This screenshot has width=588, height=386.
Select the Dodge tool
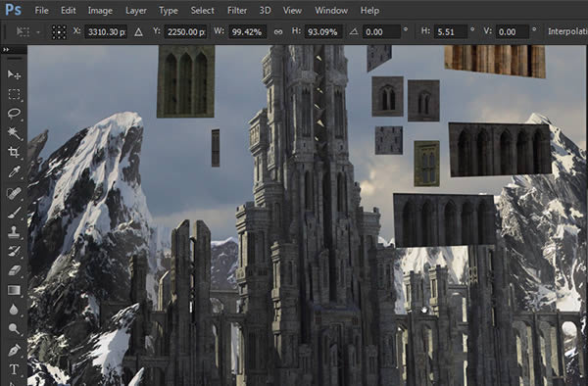click(14, 329)
